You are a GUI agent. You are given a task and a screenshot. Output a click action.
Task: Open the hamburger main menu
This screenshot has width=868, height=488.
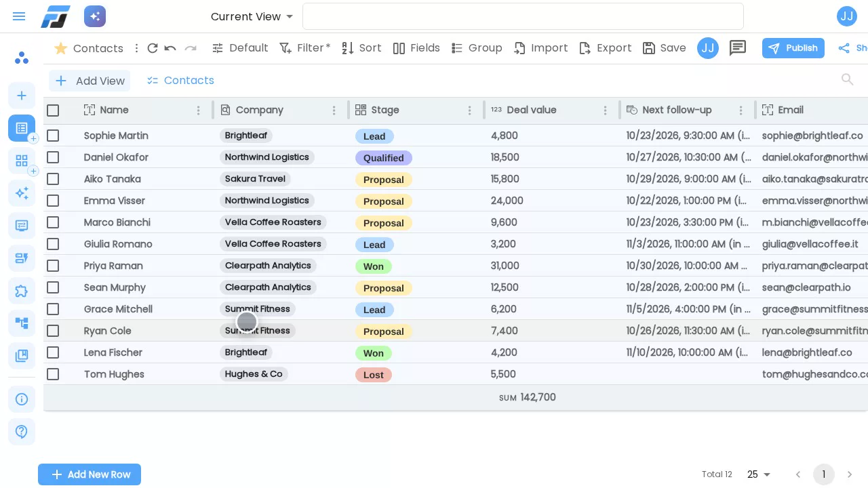point(19,16)
